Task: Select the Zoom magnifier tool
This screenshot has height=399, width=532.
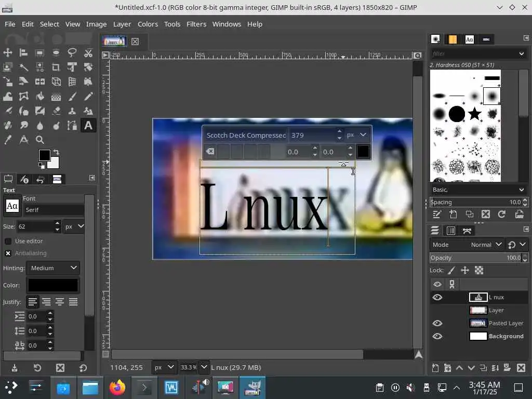Action: (39, 140)
